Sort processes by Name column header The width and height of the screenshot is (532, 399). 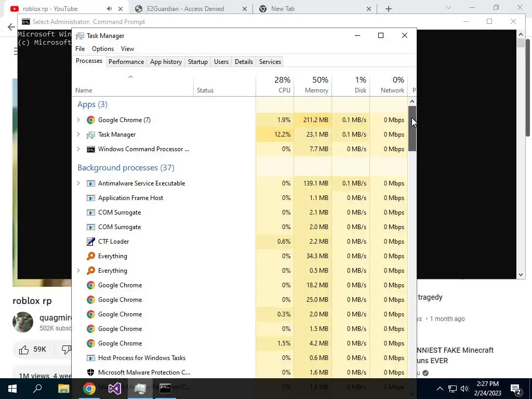[x=132, y=85]
